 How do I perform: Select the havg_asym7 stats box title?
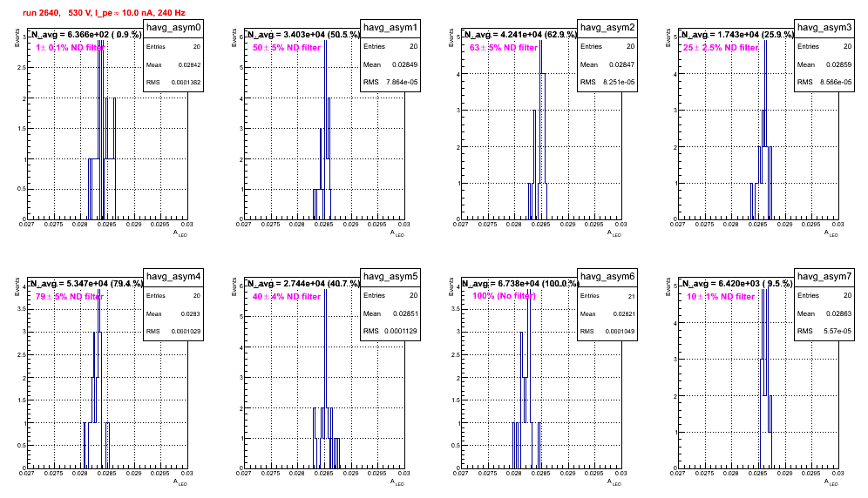click(x=824, y=277)
